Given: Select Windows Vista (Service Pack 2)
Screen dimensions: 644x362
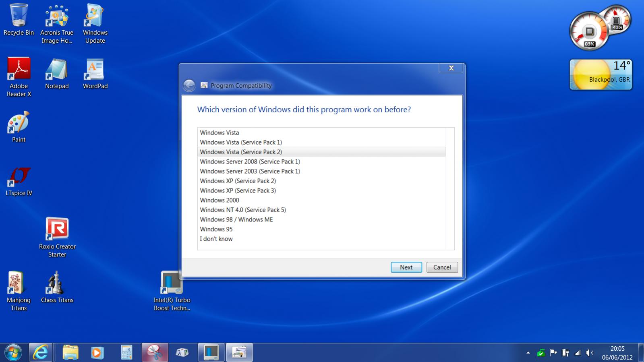Looking at the screenshot, I should 321,152.
